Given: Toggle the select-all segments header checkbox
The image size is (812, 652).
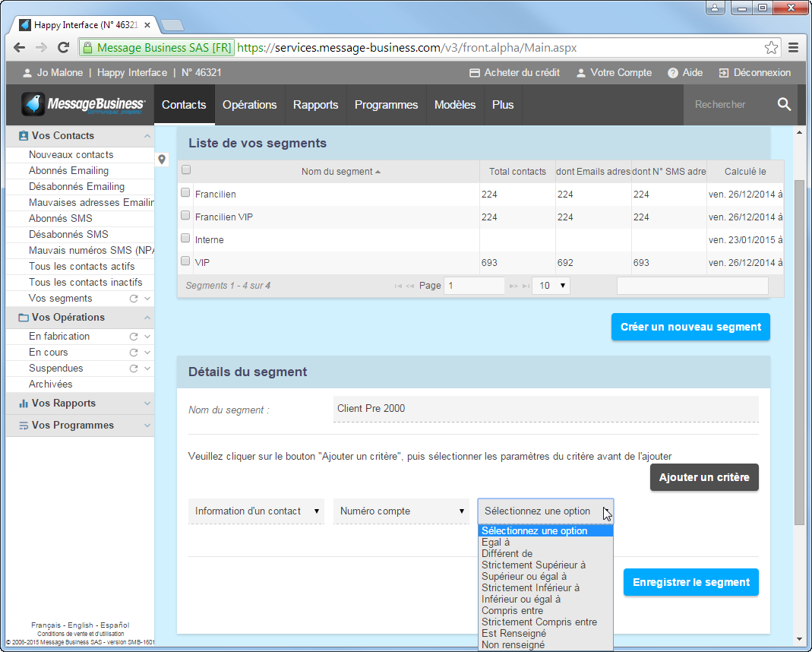Looking at the screenshot, I should click(186, 170).
